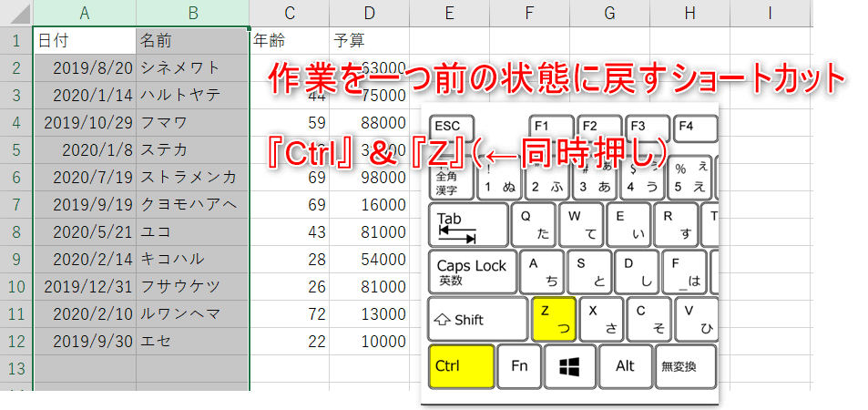
Task: Select column A header
Action: [85, 13]
